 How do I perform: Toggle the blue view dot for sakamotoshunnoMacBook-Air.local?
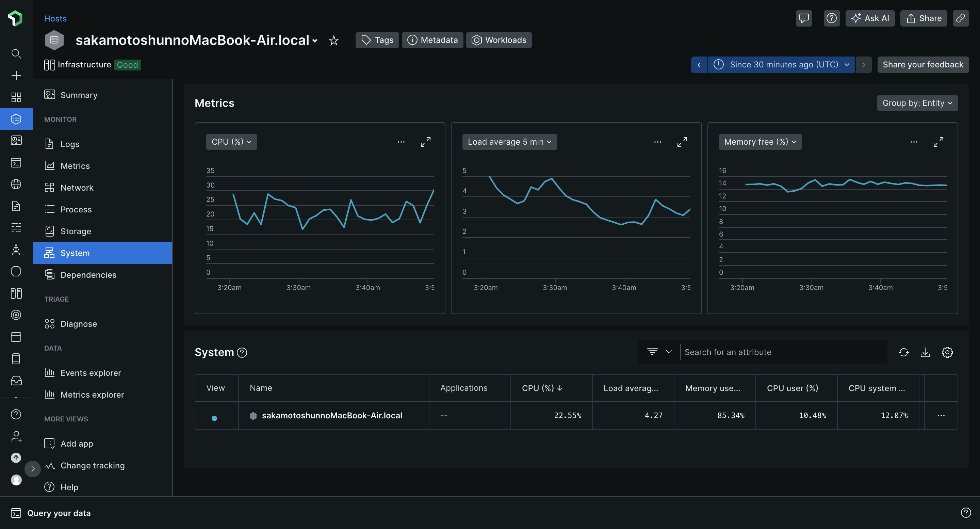[x=214, y=418]
